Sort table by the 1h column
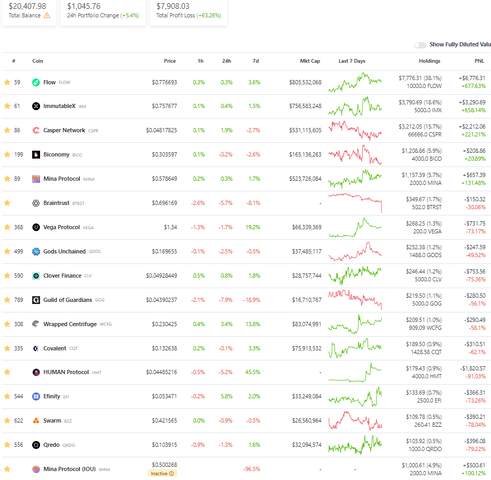 point(201,61)
